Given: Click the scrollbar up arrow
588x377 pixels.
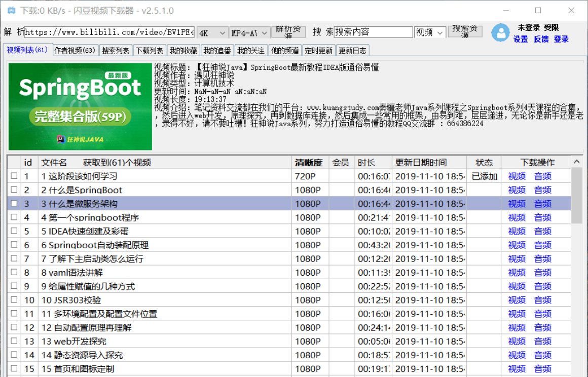Looking at the screenshot, I should point(577,162).
